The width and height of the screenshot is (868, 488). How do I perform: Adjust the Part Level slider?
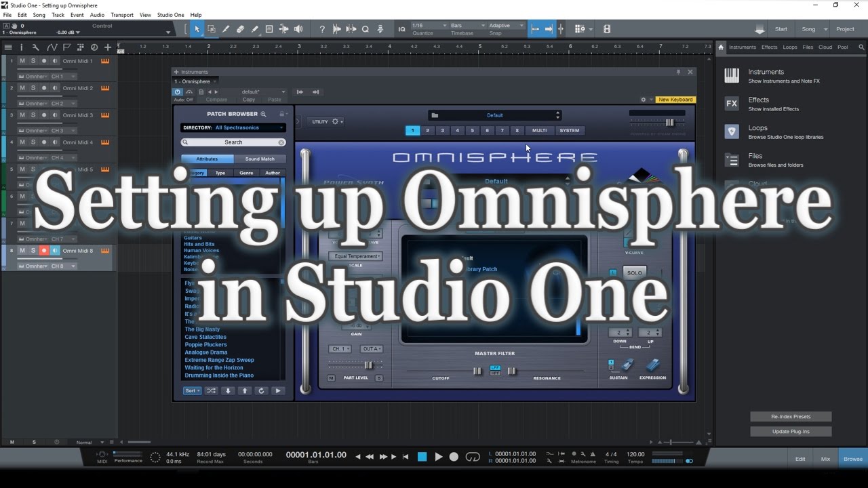click(368, 365)
